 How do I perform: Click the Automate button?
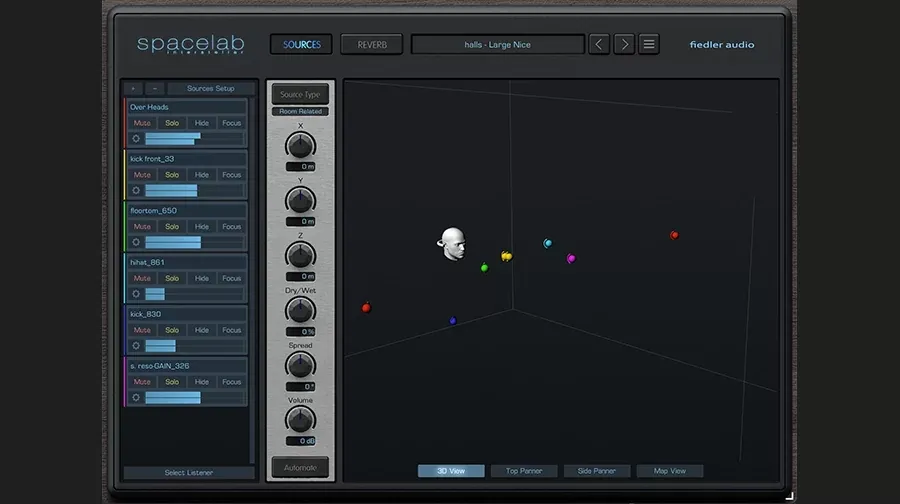300,468
